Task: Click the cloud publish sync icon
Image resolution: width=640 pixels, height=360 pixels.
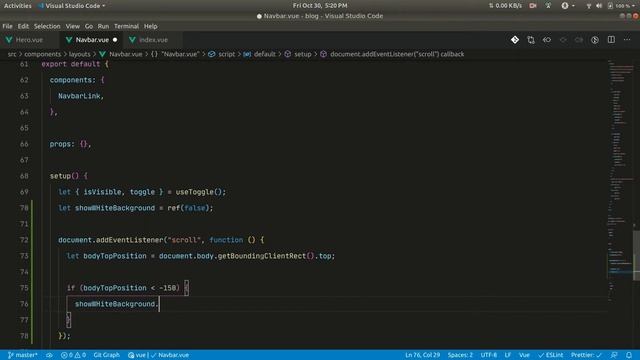Action: [x=49, y=355]
